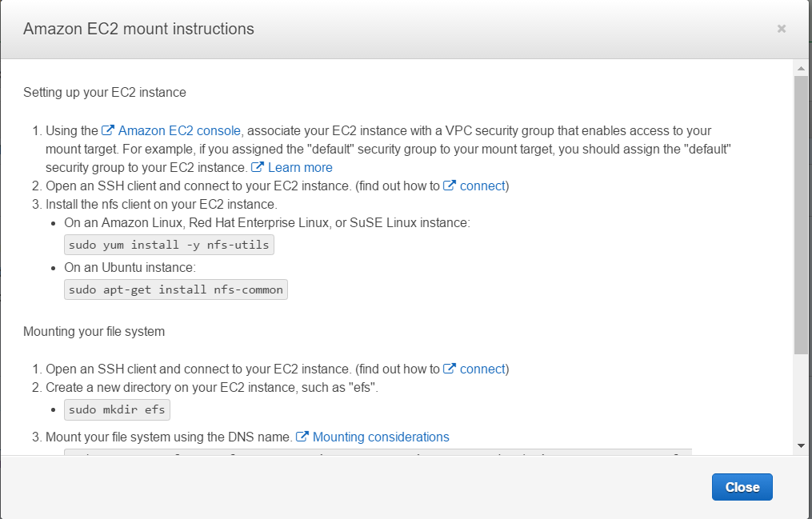Click the sudo mkdir efs command box
The image size is (812, 519).
pyautogui.click(x=117, y=409)
